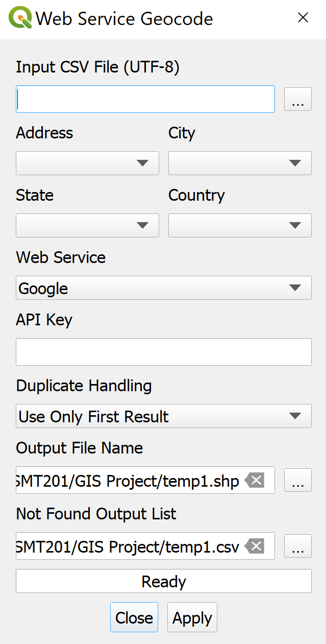Change Web Service from Google

(163, 288)
